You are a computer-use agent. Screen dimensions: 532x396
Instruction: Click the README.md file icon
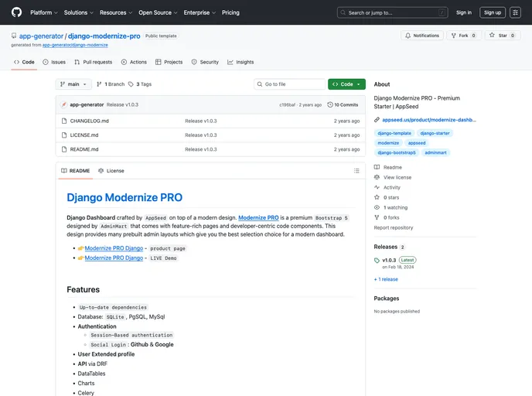point(64,149)
